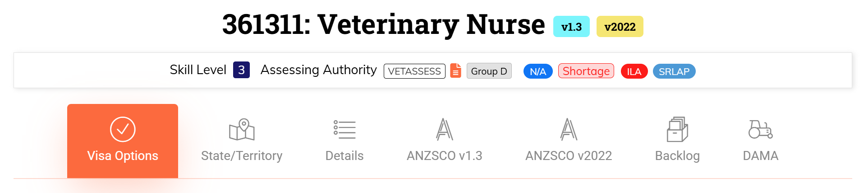Click the letter A icon above ANZSCO v2022

click(569, 129)
